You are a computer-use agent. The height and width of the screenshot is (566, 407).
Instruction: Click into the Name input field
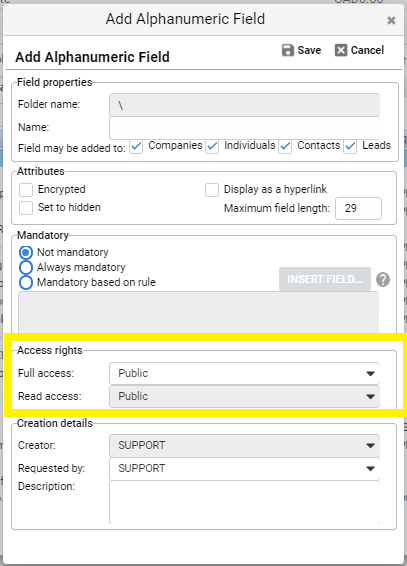click(x=244, y=128)
